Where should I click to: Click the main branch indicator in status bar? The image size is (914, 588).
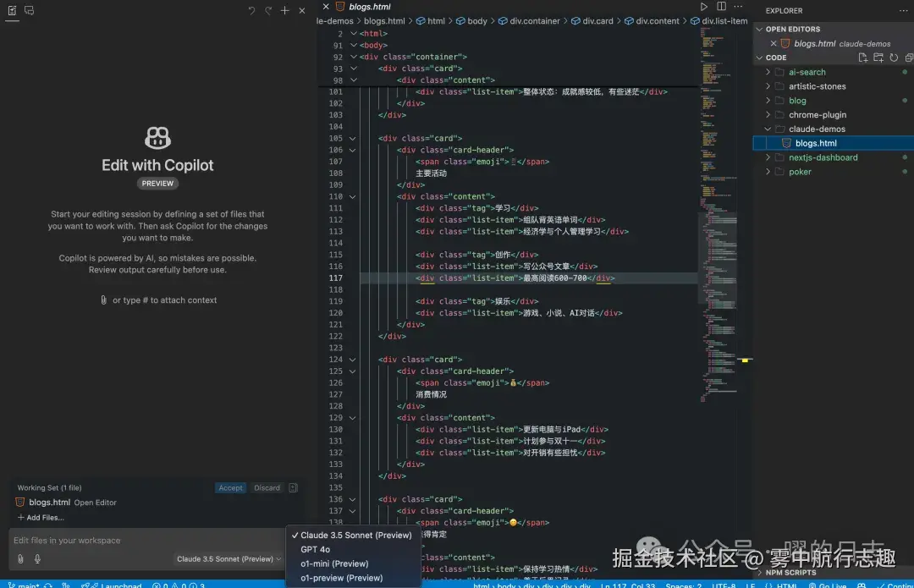point(24,585)
